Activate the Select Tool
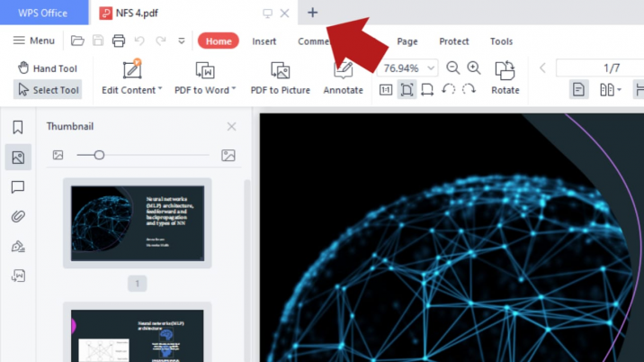Screen dimensions: 644x362 48,90
